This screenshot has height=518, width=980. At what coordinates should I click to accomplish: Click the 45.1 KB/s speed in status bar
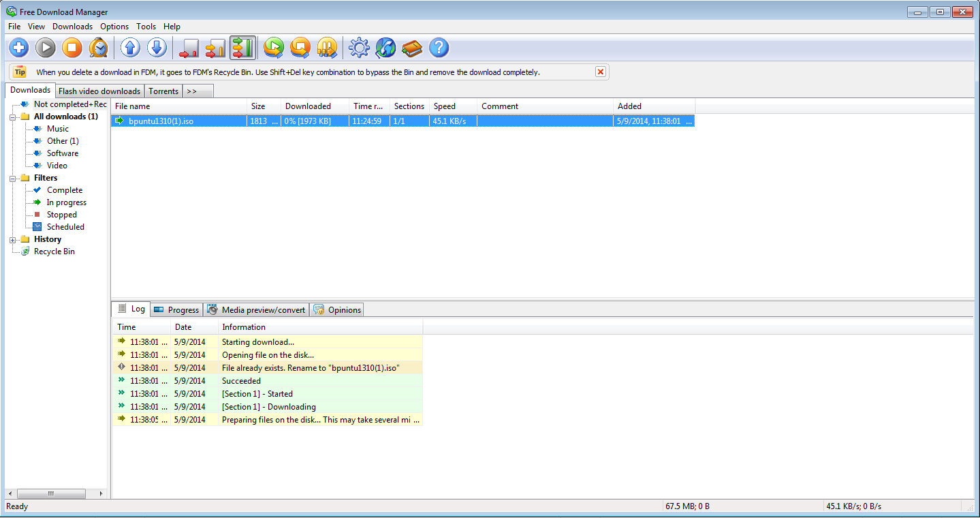click(853, 506)
